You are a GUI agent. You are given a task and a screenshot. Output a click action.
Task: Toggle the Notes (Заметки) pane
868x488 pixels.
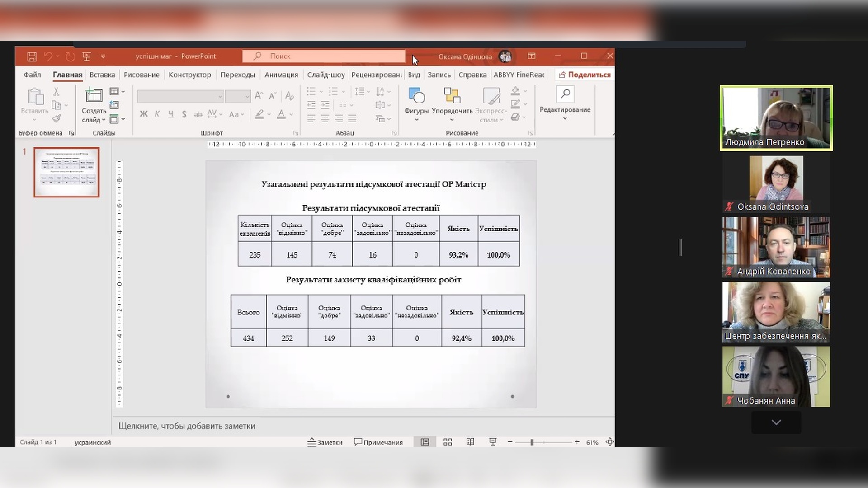pos(325,442)
